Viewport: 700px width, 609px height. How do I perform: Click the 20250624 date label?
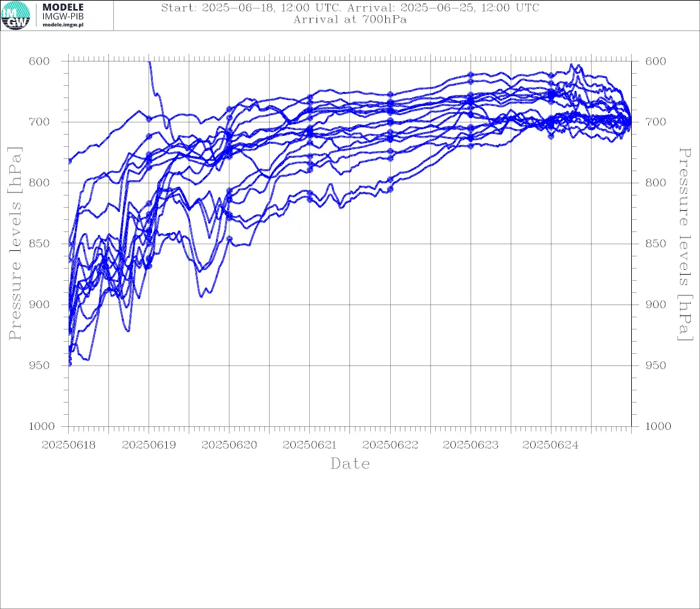pos(550,445)
